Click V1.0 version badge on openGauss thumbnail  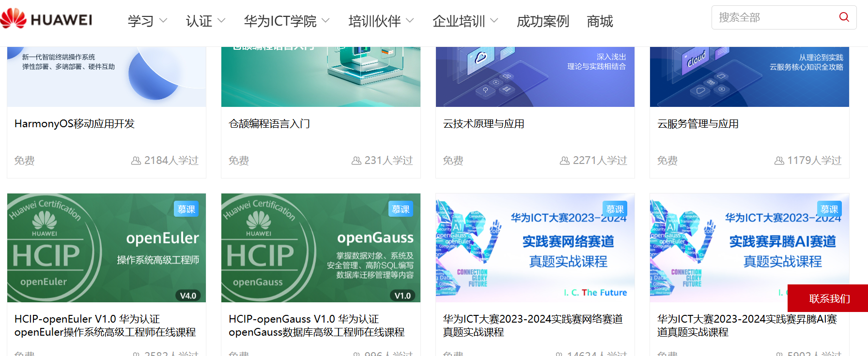pos(403,296)
